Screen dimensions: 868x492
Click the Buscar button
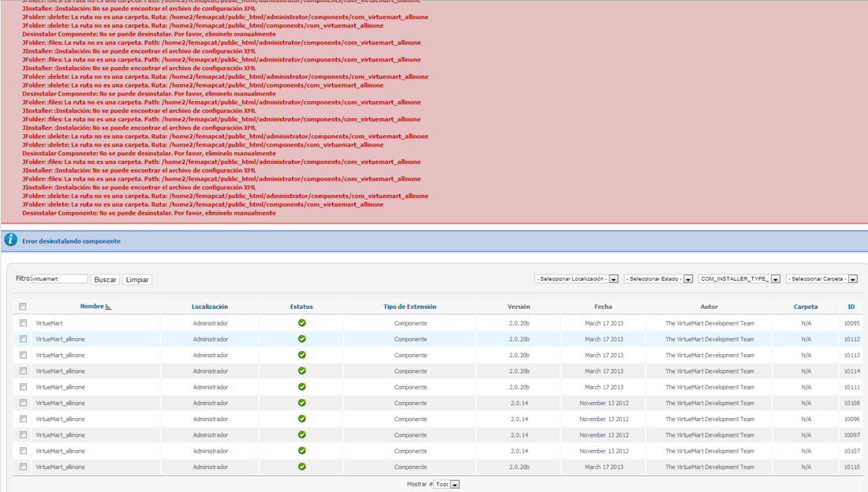[x=105, y=279]
